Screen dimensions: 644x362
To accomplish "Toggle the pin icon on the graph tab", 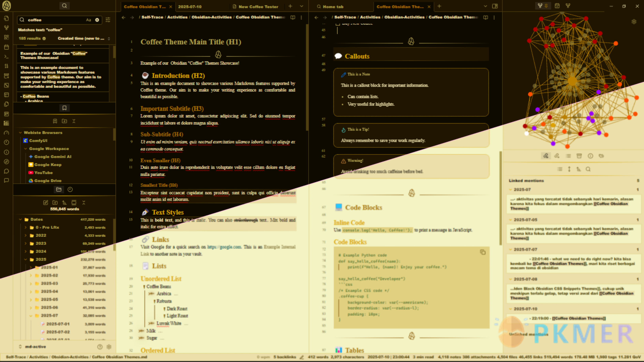I will click(x=546, y=6).
